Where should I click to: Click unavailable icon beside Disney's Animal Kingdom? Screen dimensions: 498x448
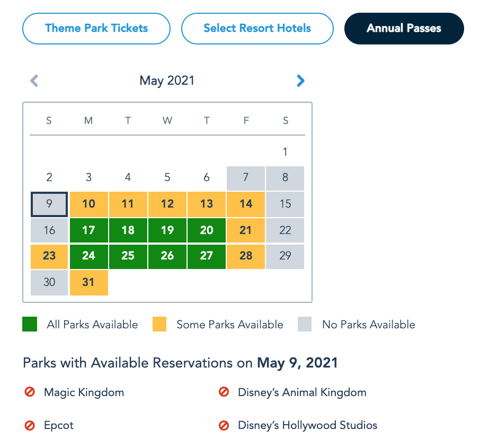(x=224, y=392)
